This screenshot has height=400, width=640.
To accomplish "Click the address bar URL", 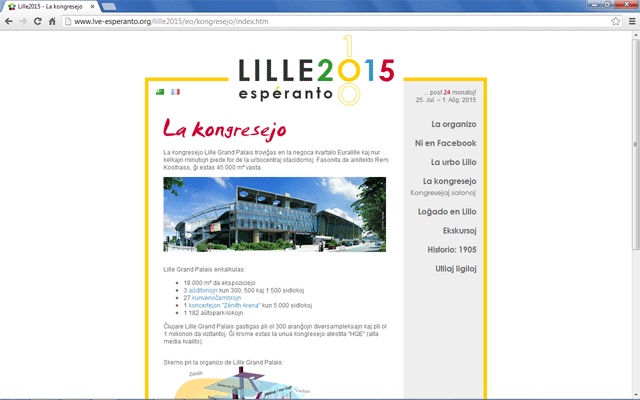I will coord(171,21).
